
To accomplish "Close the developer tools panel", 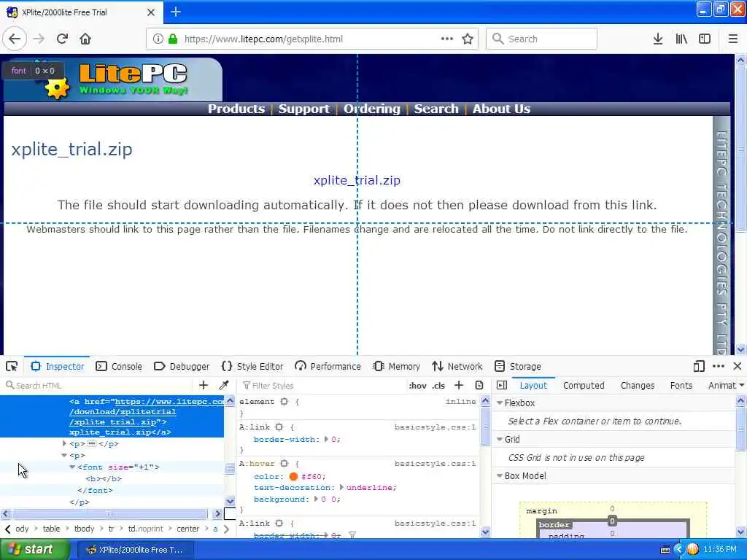I will tap(738, 366).
